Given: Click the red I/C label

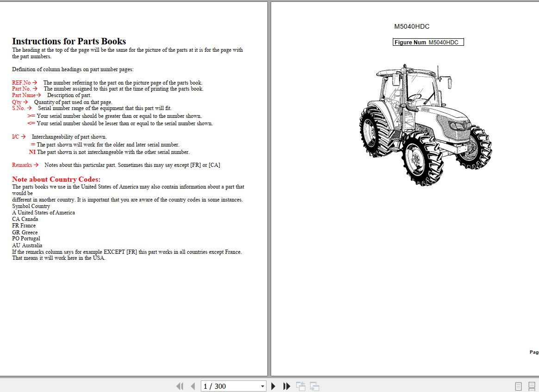Looking at the screenshot, I should tap(15, 137).
